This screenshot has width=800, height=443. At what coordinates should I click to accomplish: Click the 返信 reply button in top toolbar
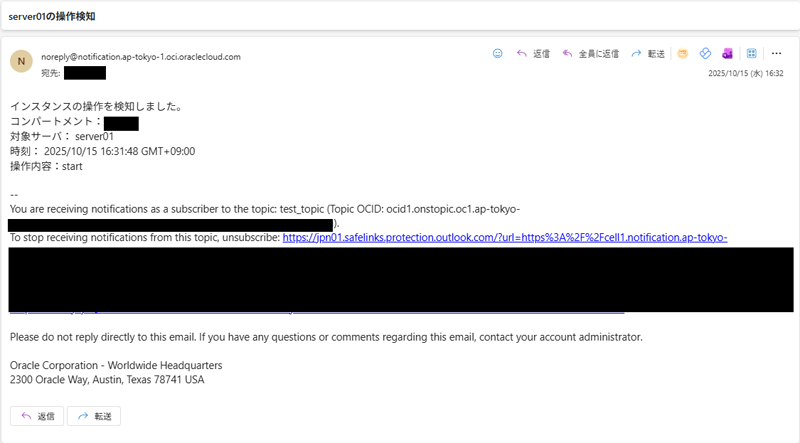(x=533, y=54)
